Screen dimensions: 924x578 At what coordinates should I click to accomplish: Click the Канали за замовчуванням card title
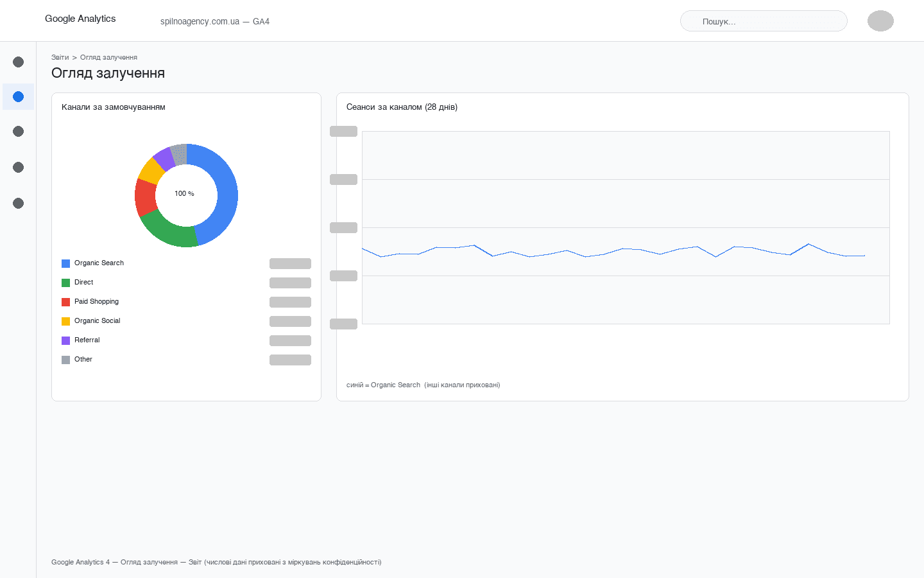click(114, 107)
